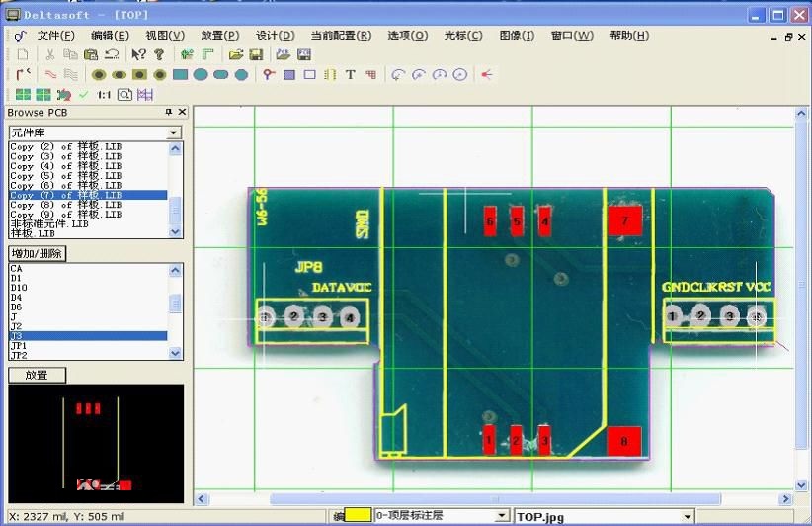The height and width of the screenshot is (526, 812).
Task: Open the 文件(F) menu
Action: pyautogui.click(x=56, y=36)
